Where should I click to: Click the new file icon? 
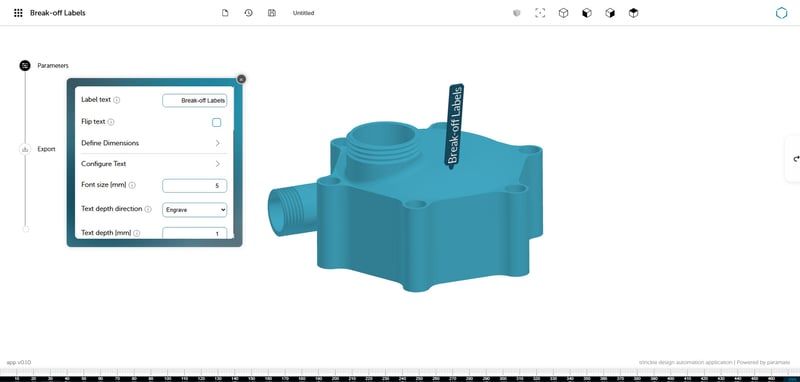225,13
